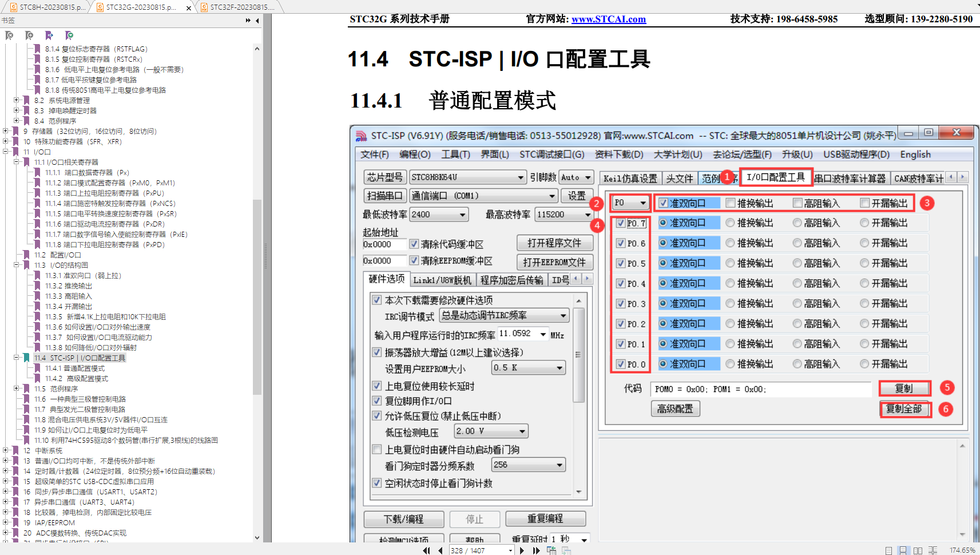Switch to single page view mode icon
The height and width of the screenshot is (555, 980).
tap(888, 550)
